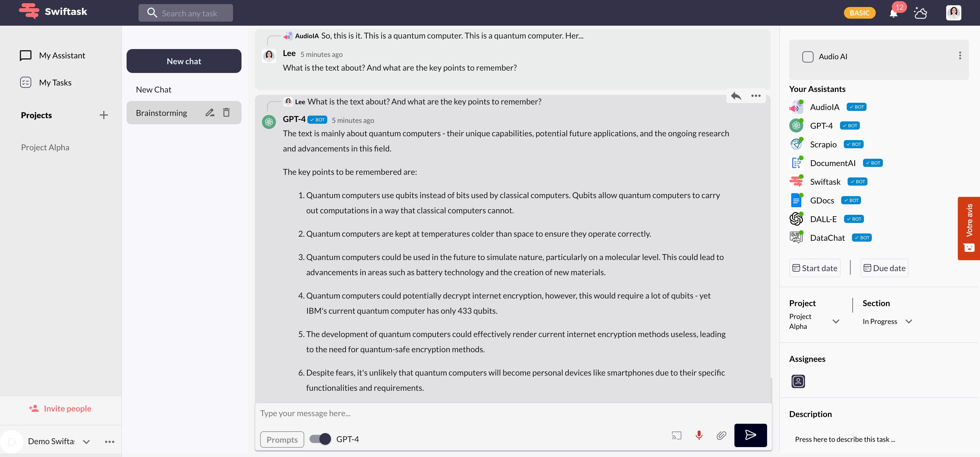Viewport: 980px width, 457px height.
Task: Click the New chat button
Action: 184,61
